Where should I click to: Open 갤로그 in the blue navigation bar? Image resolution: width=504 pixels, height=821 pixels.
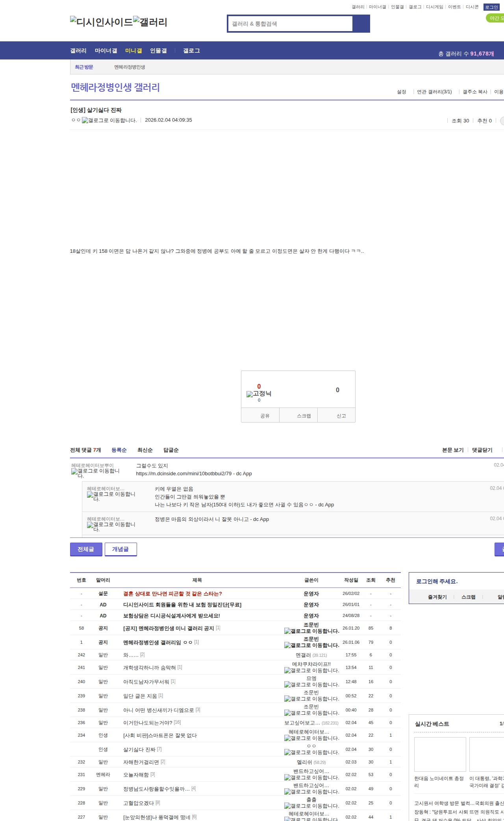[x=191, y=51]
